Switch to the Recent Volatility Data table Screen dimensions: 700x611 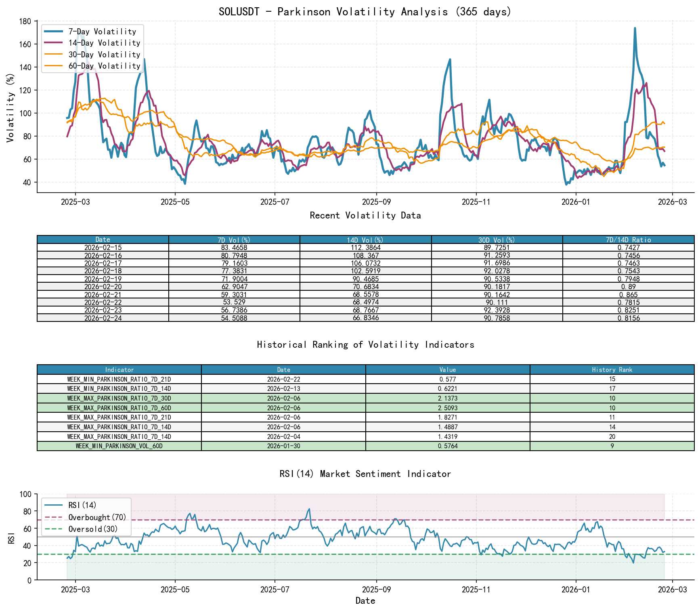(x=365, y=216)
